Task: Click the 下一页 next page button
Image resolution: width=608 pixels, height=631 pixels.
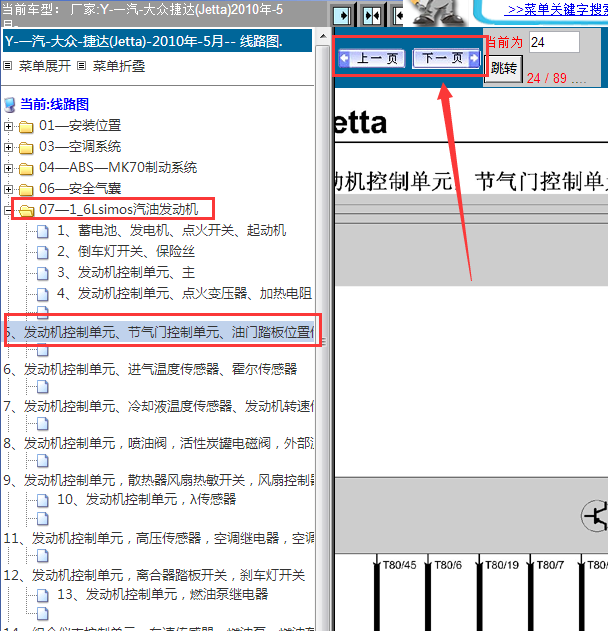Action: [446, 58]
